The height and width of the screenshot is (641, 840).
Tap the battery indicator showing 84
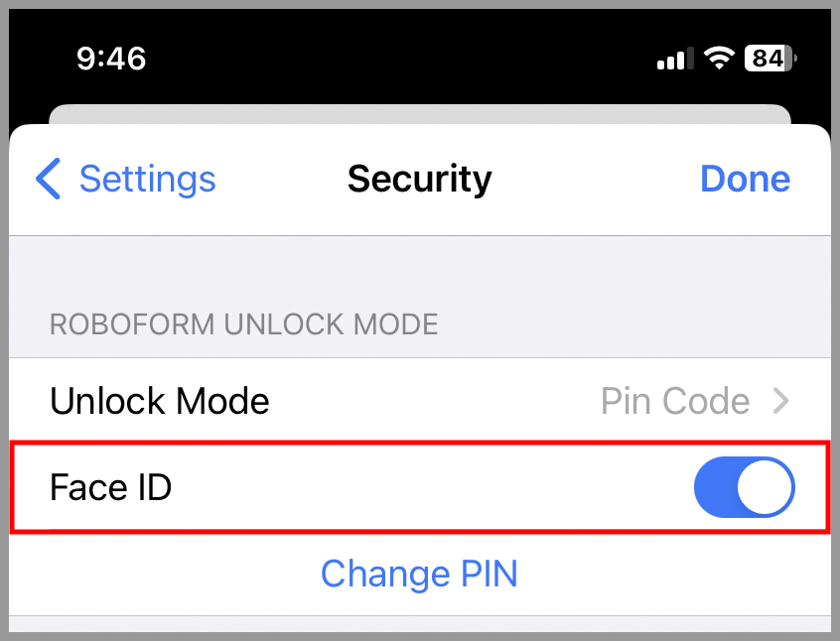(770, 58)
